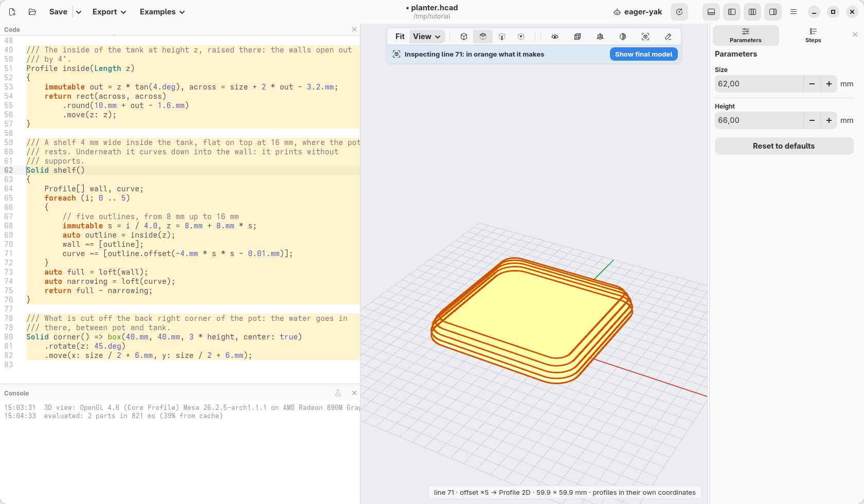Enable the wireframe box display icon
The height and width of the screenshot is (504, 864).
pos(578,37)
